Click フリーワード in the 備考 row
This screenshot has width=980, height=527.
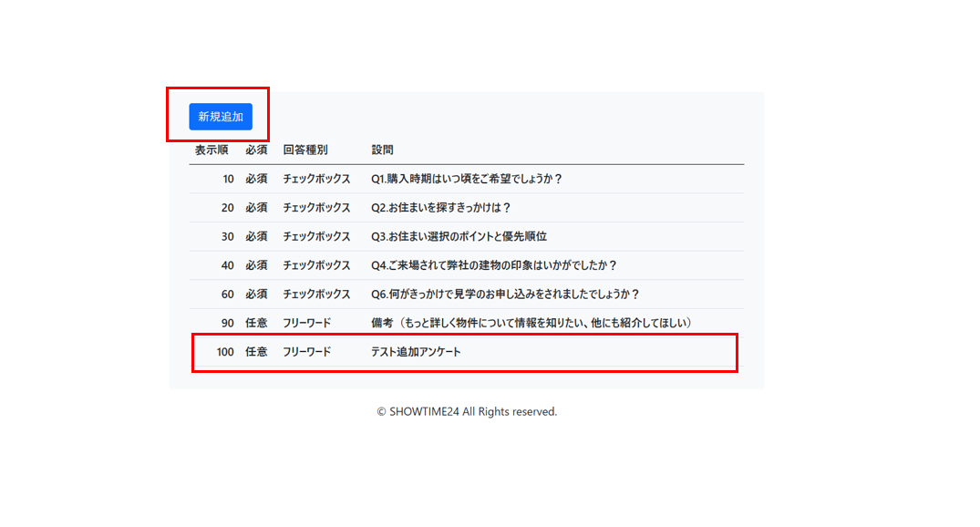[x=307, y=323]
